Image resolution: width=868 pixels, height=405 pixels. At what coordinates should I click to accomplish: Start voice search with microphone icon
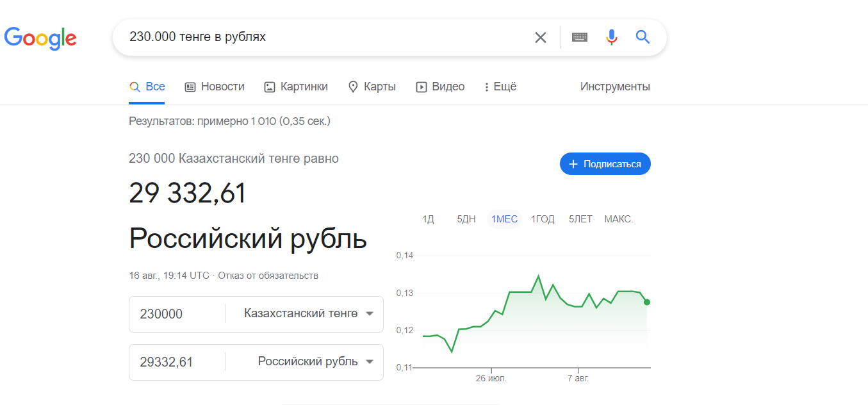coord(612,37)
